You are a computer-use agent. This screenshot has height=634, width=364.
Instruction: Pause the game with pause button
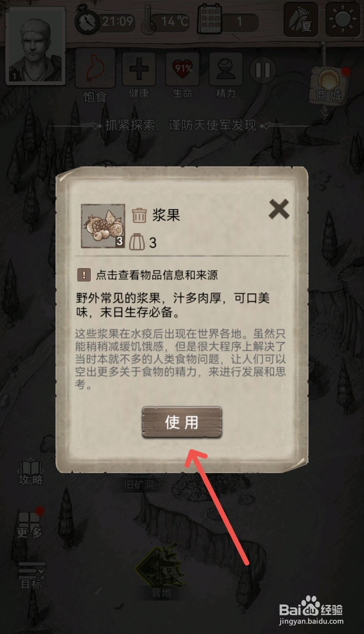pyautogui.click(x=263, y=71)
